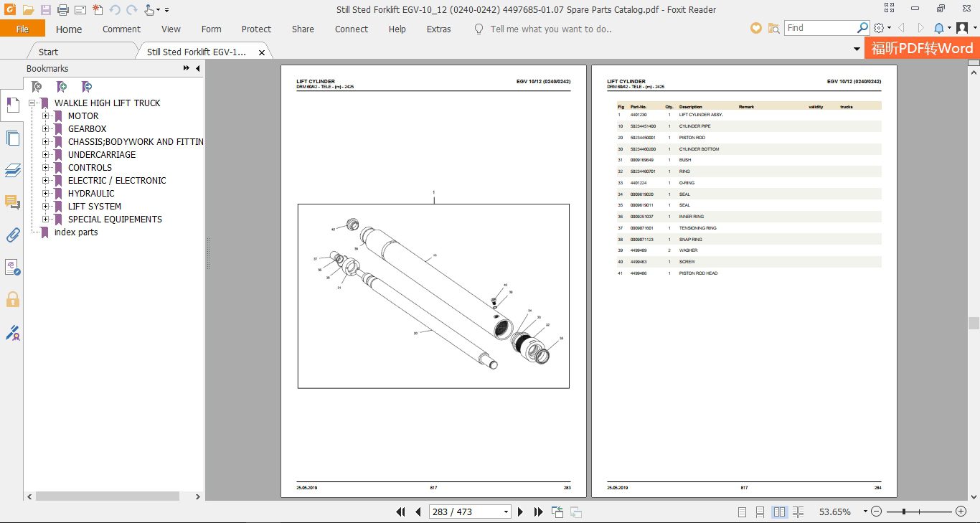Click the user account profile icon
Viewport: 980px width, 523px height.
click(x=963, y=28)
